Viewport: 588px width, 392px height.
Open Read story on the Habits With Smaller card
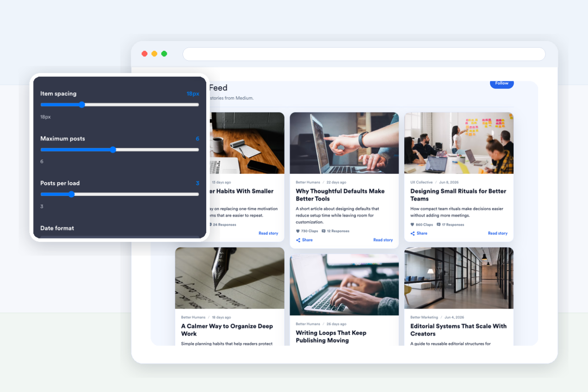[269, 233]
